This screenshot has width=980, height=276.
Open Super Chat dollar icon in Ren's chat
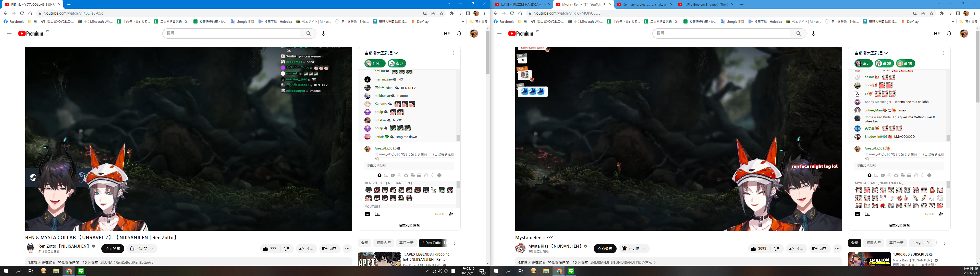click(x=378, y=214)
